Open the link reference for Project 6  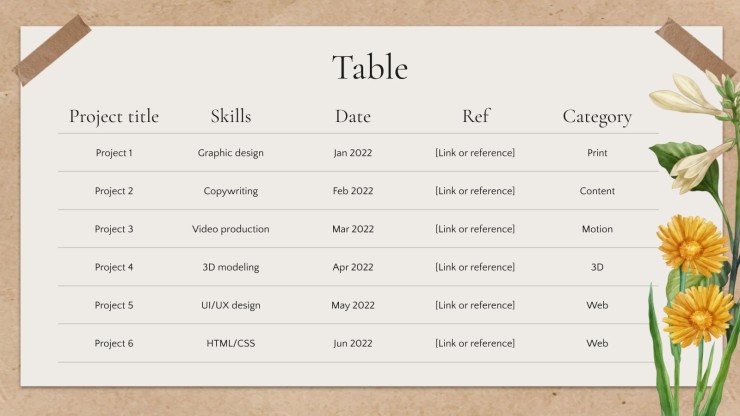pyautogui.click(x=475, y=343)
